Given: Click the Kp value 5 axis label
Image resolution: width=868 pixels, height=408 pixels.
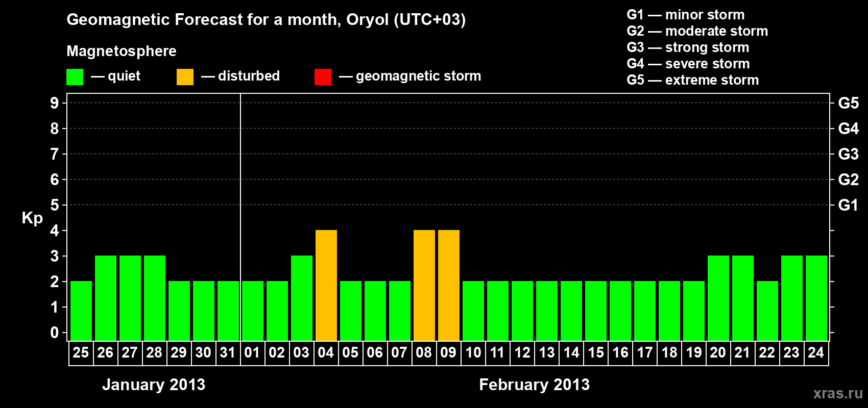Looking at the screenshot, I should [x=55, y=205].
